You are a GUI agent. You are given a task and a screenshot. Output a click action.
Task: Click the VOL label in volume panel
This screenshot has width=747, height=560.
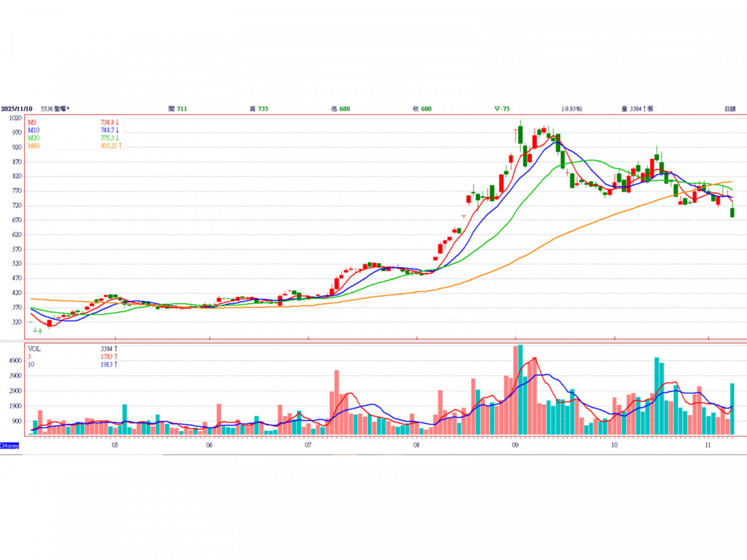(34, 349)
